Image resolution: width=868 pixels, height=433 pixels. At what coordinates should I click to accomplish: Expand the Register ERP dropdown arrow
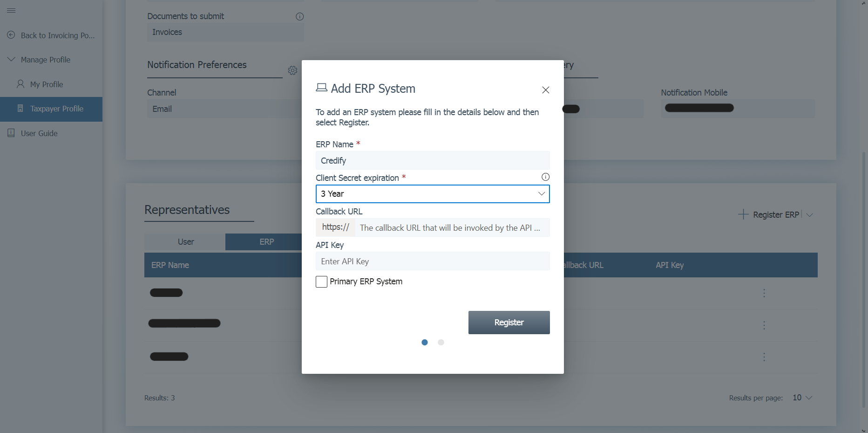point(810,214)
